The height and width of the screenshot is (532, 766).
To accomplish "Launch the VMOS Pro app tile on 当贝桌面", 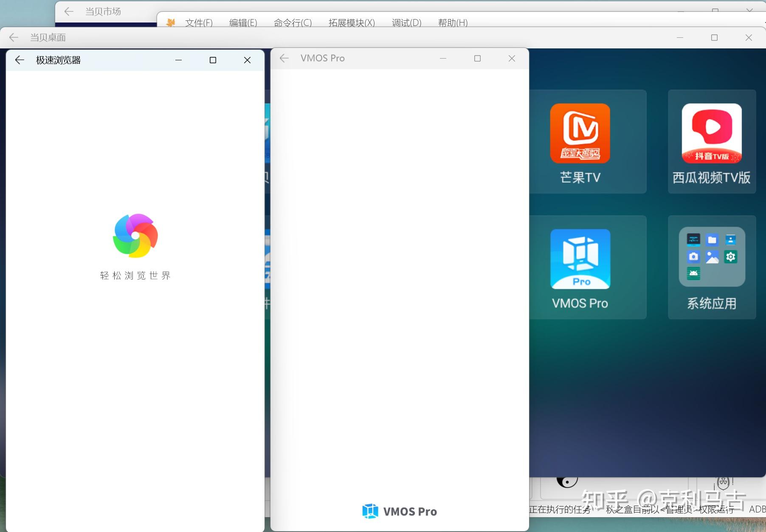I will pyautogui.click(x=580, y=268).
